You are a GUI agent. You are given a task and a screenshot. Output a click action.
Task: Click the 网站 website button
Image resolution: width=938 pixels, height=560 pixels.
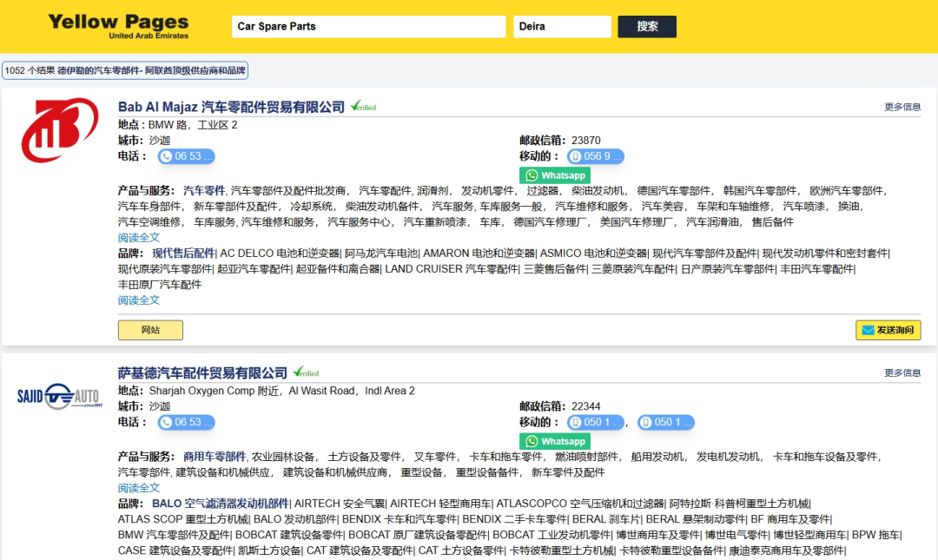click(x=150, y=330)
